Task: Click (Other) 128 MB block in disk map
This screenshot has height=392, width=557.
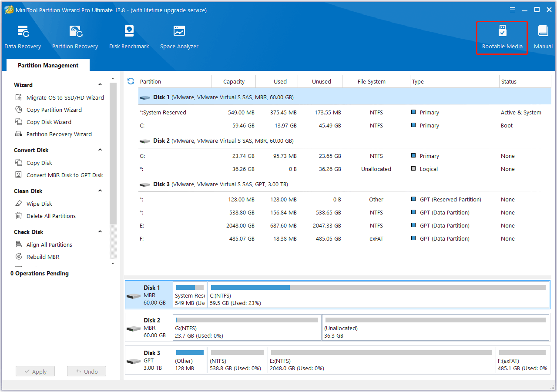Action: point(190,360)
